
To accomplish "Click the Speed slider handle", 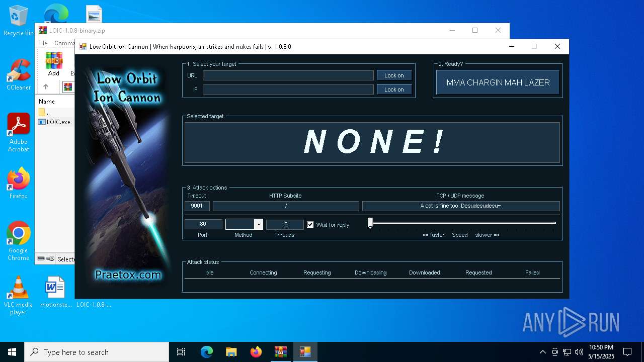I will (370, 223).
